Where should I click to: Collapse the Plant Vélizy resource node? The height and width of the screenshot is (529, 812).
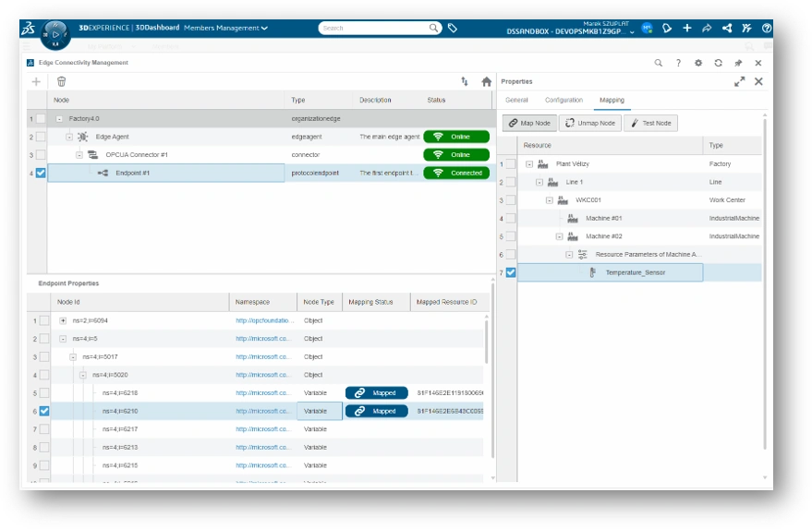coord(529,164)
